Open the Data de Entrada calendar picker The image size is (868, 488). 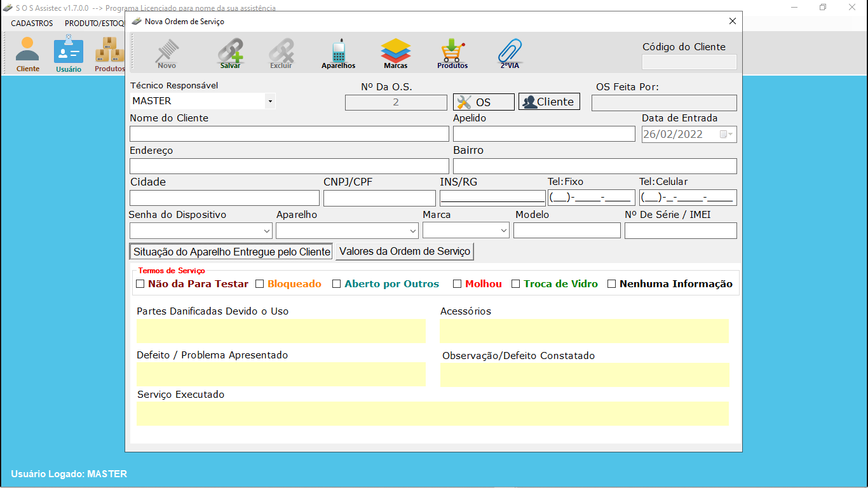(726, 134)
